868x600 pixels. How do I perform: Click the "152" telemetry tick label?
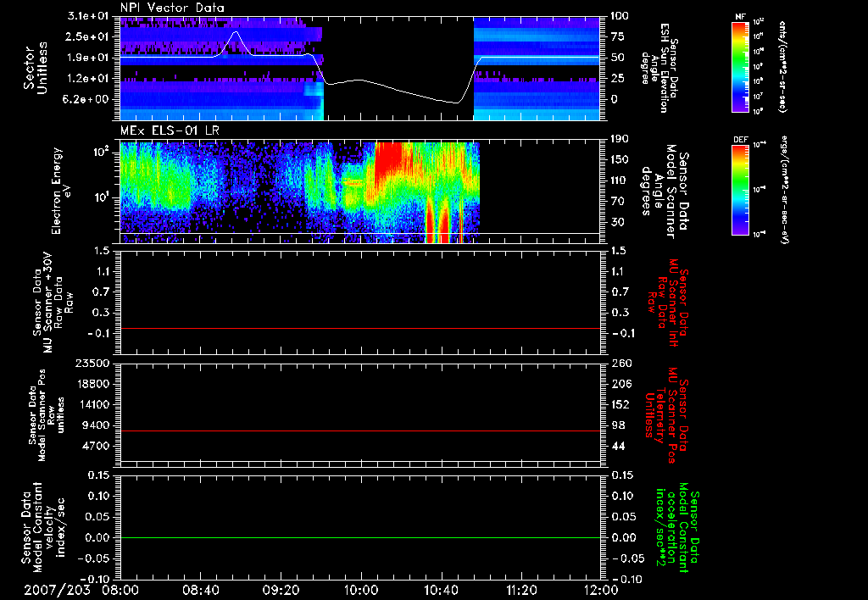620,404
